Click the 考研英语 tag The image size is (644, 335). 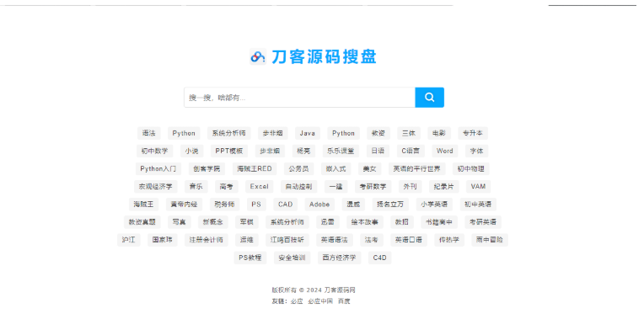483,222
